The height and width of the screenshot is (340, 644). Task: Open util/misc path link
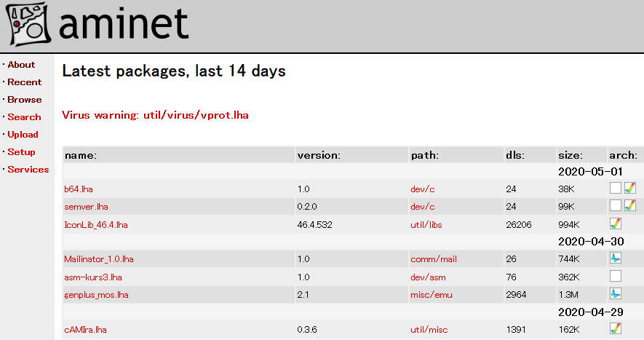429,330
